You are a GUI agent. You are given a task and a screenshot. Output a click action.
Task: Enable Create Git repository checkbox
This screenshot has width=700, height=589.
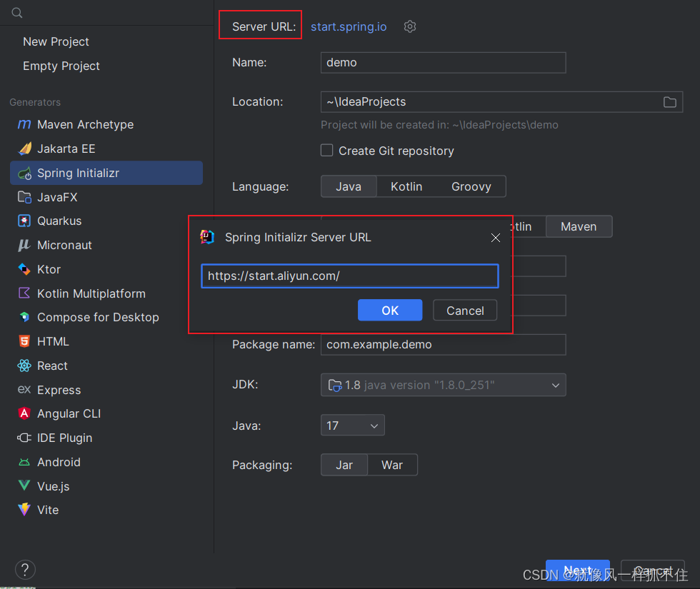tap(327, 151)
